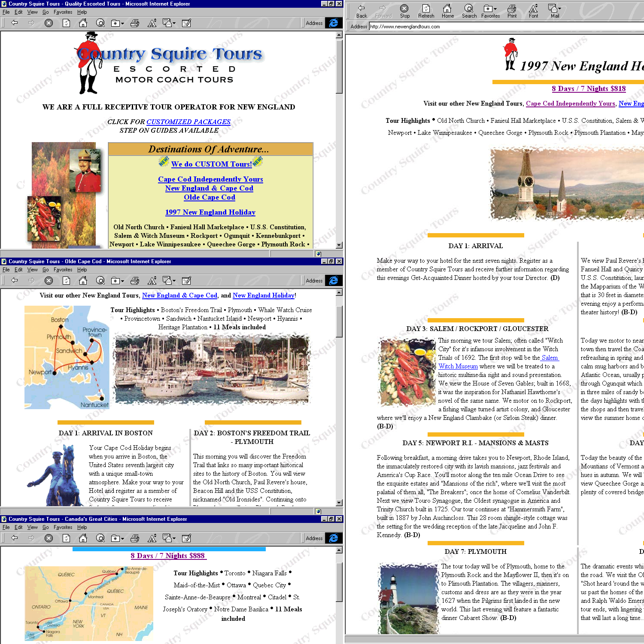This screenshot has width=644, height=644.
Task: Click New England Holiday link in Olde Cape Cod window
Action: (264, 295)
